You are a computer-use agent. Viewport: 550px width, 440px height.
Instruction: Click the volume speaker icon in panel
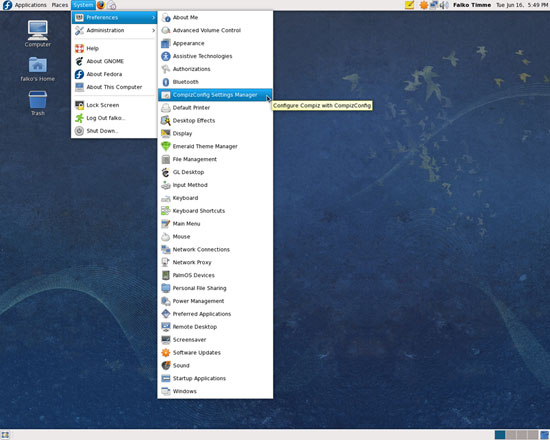coord(444,5)
